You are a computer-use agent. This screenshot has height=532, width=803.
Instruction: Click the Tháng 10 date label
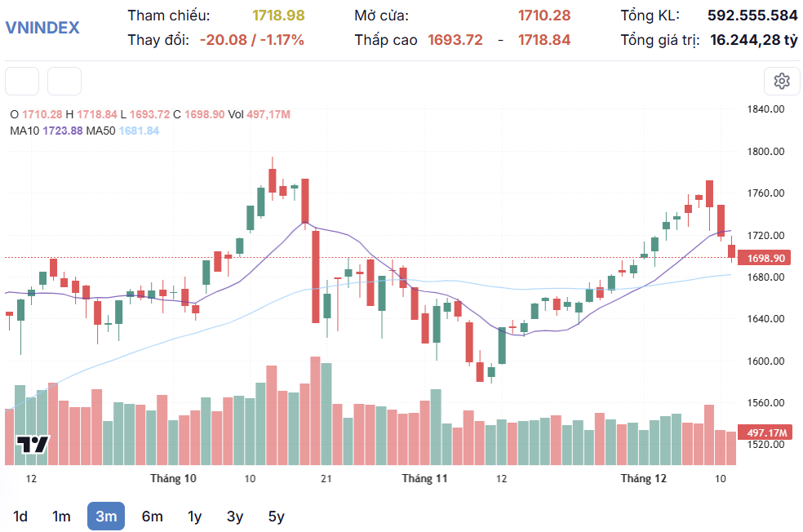tap(173, 478)
